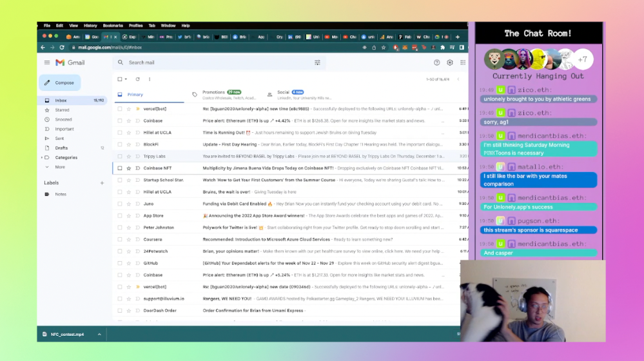
Task: Open the select dropdown arrow next to select-all
Action: pos(126,79)
